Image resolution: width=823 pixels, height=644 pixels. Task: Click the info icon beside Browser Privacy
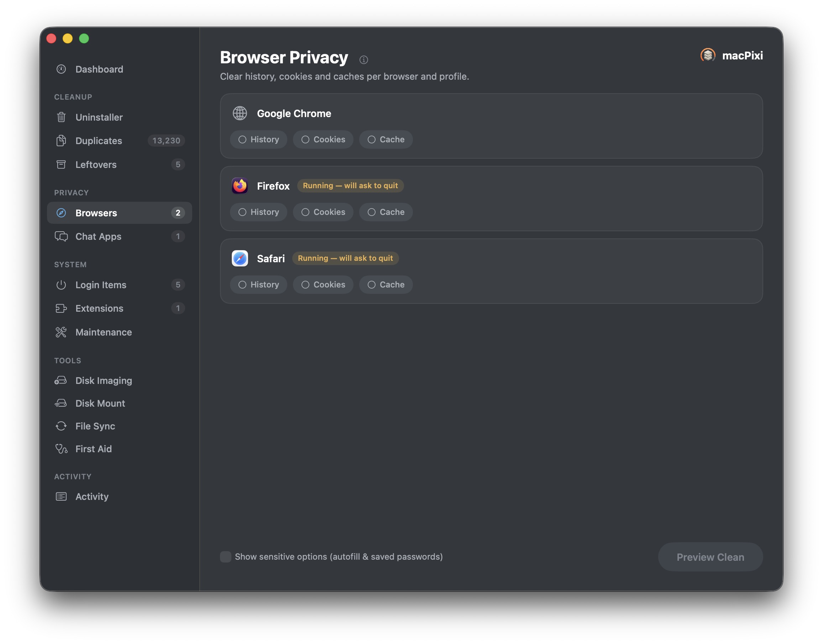click(363, 59)
